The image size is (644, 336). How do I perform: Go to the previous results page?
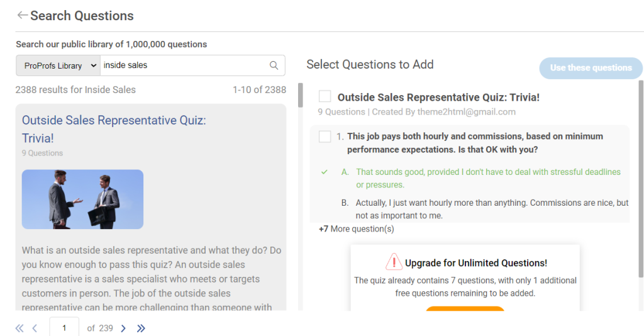point(35,328)
